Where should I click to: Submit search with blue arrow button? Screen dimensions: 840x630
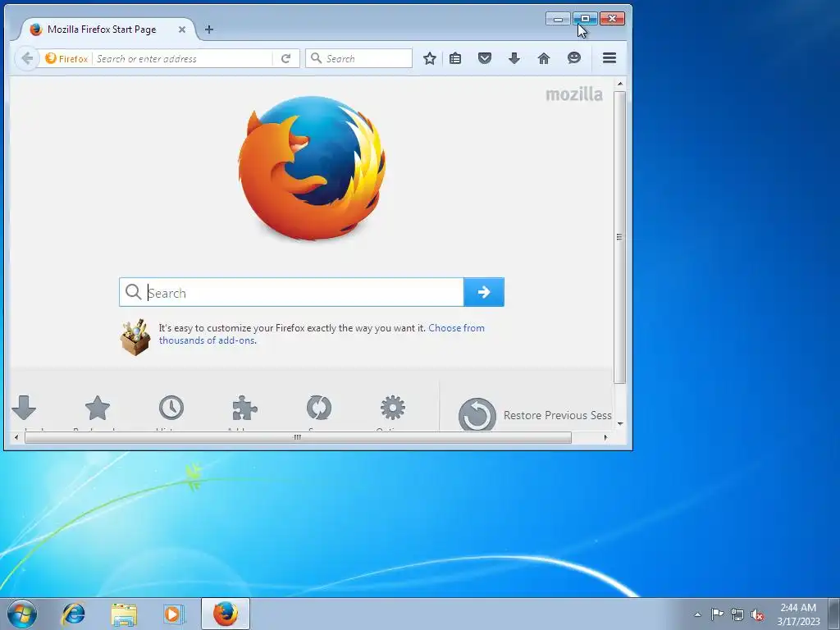click(484, 292)
